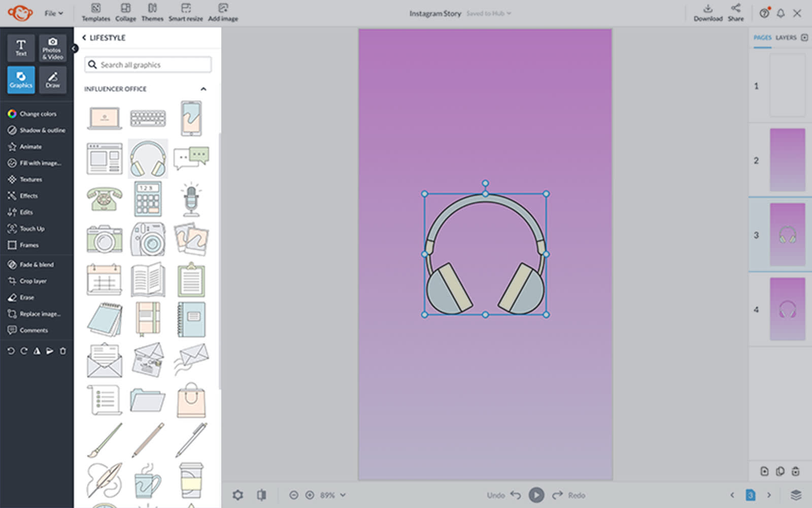Add the microphone graphic
The height and width of the screenshot is (508, 812).
click(x=191, y=199)
